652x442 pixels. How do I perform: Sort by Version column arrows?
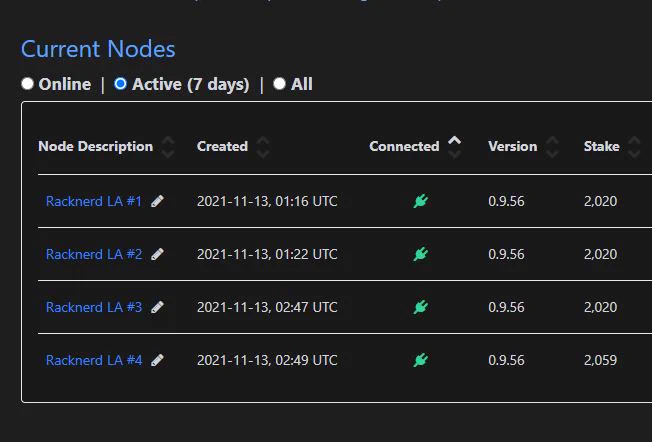tap(552, 147)
